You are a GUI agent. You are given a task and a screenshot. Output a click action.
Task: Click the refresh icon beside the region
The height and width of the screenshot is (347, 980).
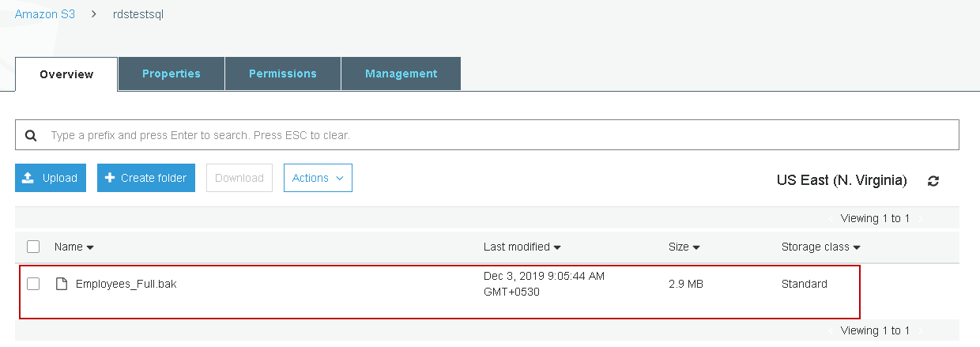click(933, 181)
